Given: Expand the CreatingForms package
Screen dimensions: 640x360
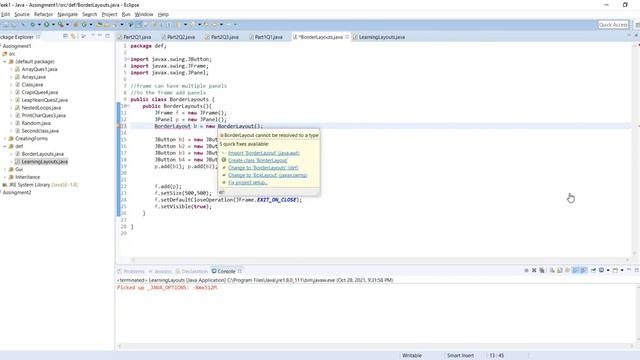Looking at the screenshot, I should 5,139.
